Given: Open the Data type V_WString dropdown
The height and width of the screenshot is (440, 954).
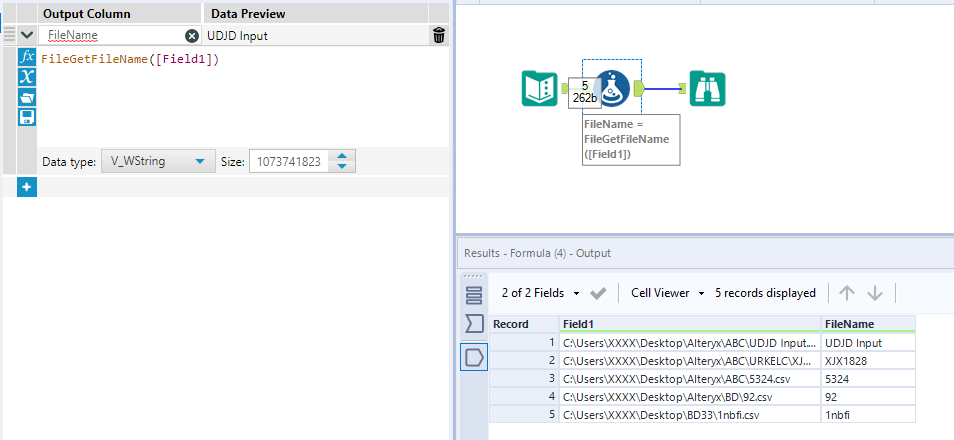Looking at the screenshot, I should (158, 161).
